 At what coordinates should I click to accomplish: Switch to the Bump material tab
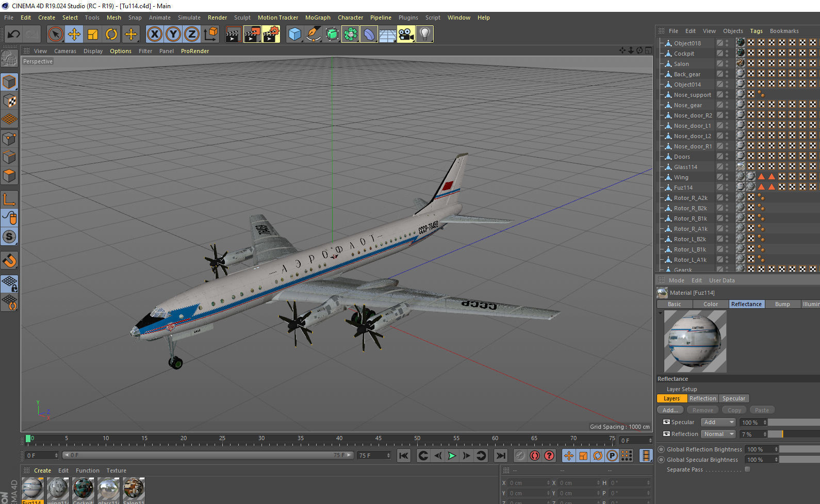pos(782,304)
